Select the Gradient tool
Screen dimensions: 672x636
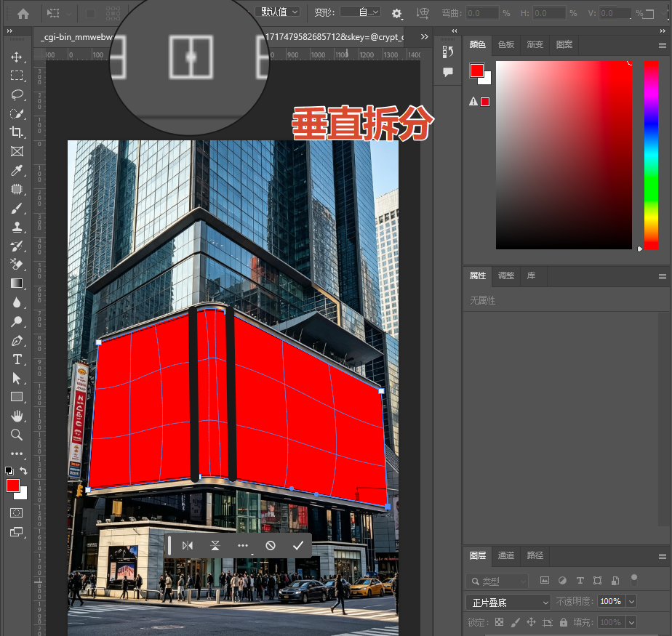tap(17, 283)
